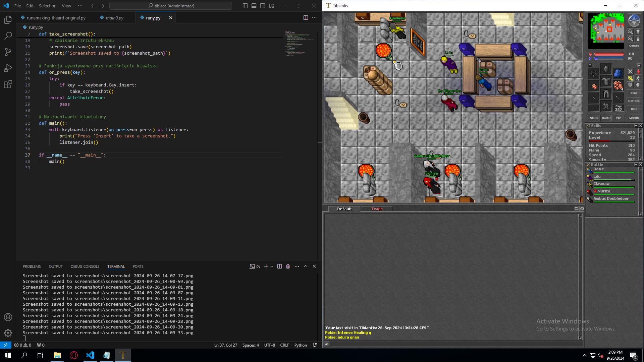
Task: Toggle the VS Code bottom panel layout button
Action: (254, 6)
